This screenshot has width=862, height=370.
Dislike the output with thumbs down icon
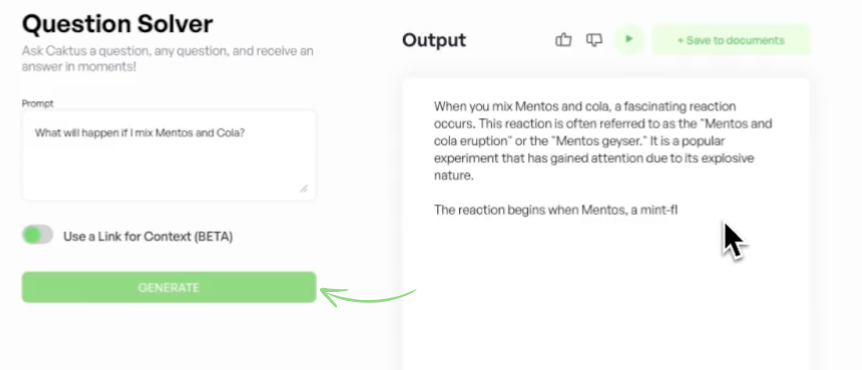click(x=594, y=40)
